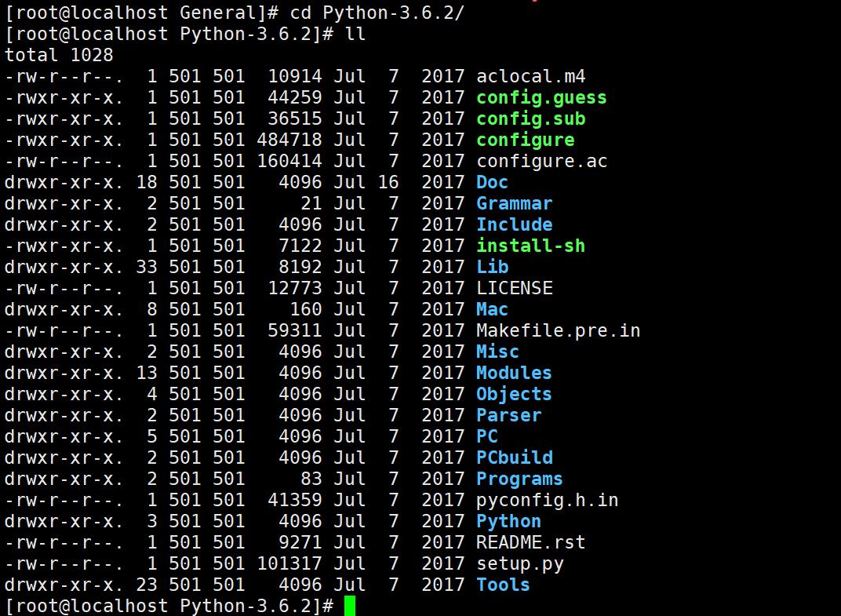Click the 'll' command text
This screenshot has width=841, height=616.
[355, 35]
